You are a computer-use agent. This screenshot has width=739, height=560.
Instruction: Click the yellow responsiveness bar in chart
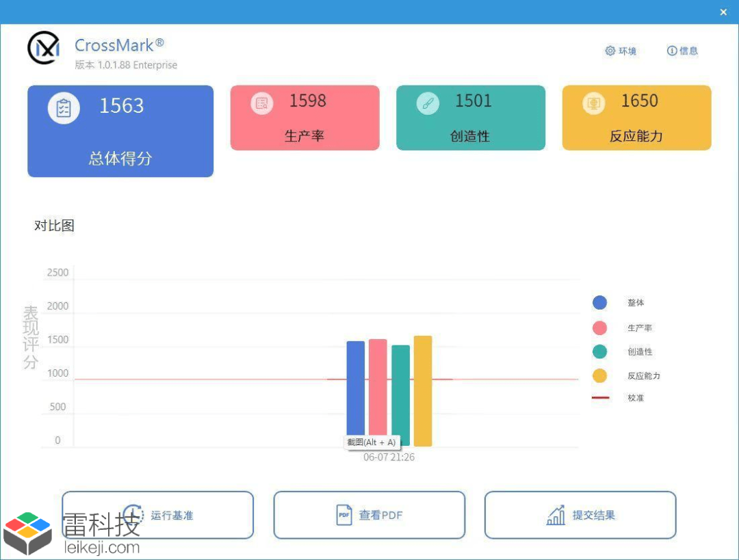click(423, 391)
